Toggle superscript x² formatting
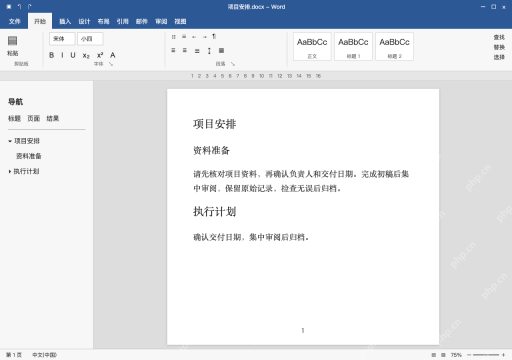 click(x=100, y=55)
